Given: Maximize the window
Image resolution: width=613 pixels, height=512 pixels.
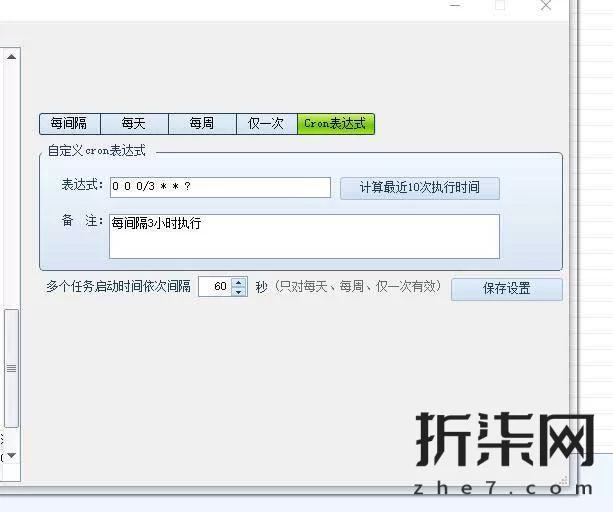Looking at the screenshot, I should 500,5.
